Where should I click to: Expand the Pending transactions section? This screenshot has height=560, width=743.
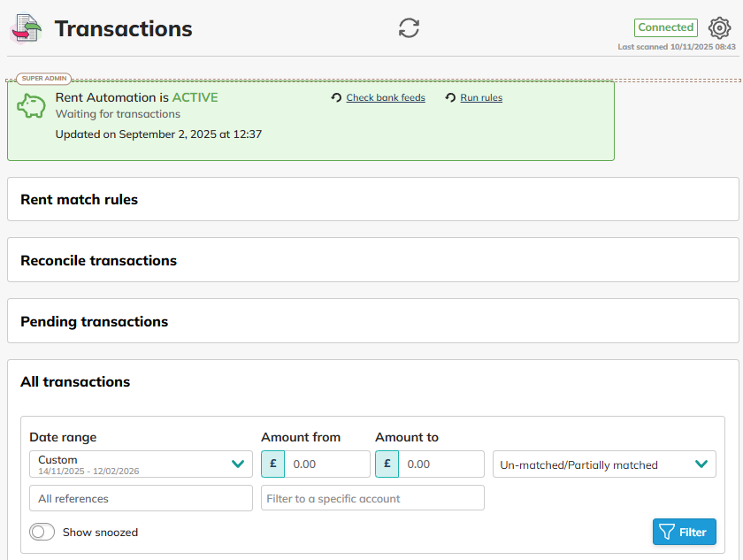click(372, 321)
